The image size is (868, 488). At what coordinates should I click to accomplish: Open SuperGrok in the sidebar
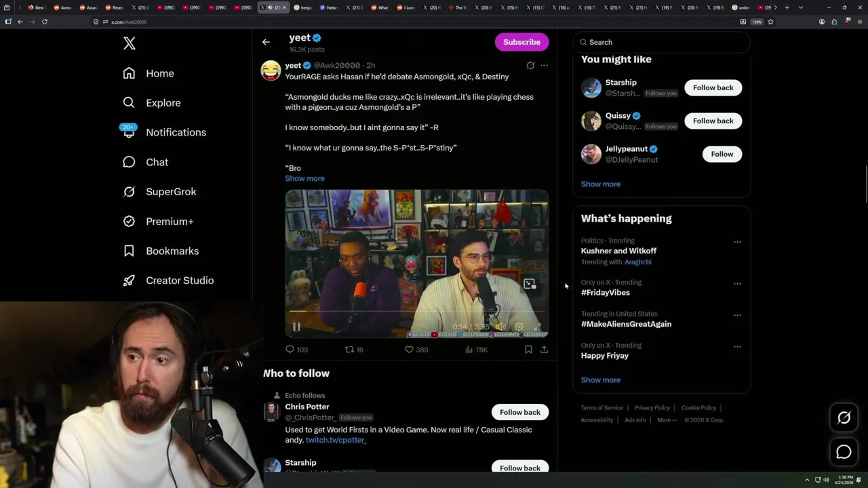[159, 192]
